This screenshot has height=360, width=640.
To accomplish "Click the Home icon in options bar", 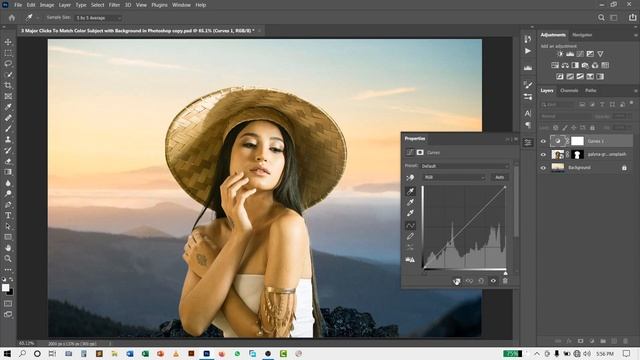I will point(12,18).
